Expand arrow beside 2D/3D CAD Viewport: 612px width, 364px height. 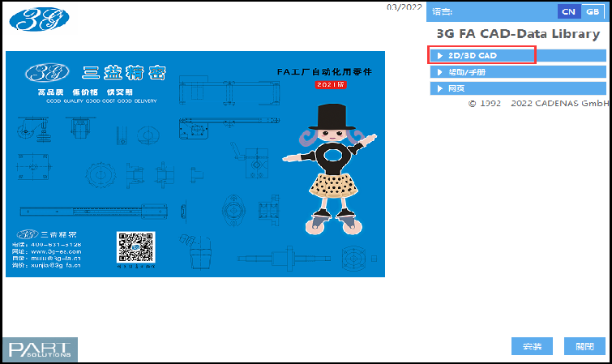pyautogui.click(x=440, y=55)
